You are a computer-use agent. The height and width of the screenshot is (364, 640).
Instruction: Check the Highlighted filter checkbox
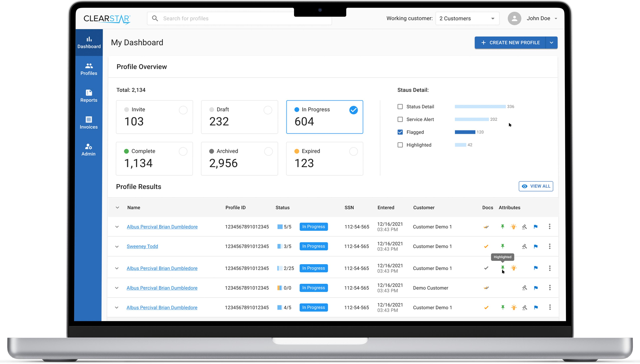400,145
